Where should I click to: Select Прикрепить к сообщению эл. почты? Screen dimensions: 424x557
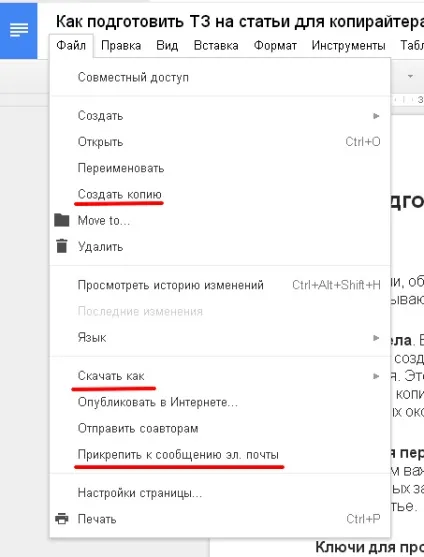220,455
